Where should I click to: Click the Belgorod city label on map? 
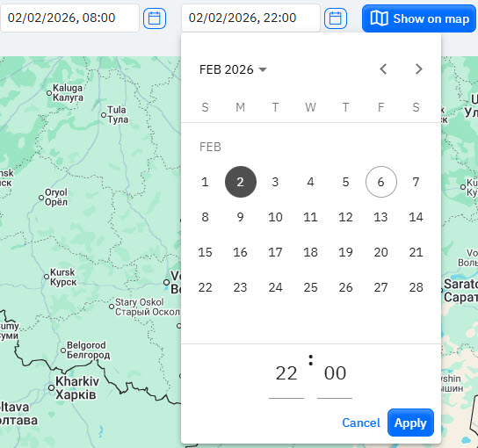[x=88, y=350]
